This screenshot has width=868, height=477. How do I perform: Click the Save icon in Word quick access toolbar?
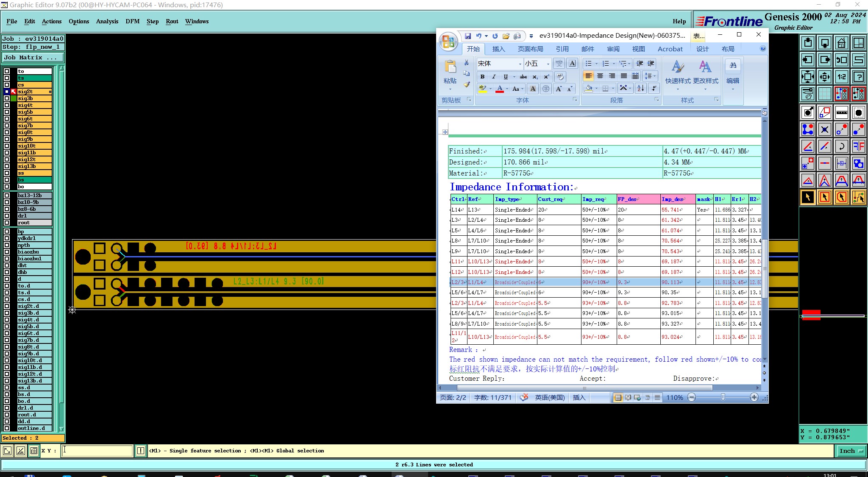coord(468,36)
